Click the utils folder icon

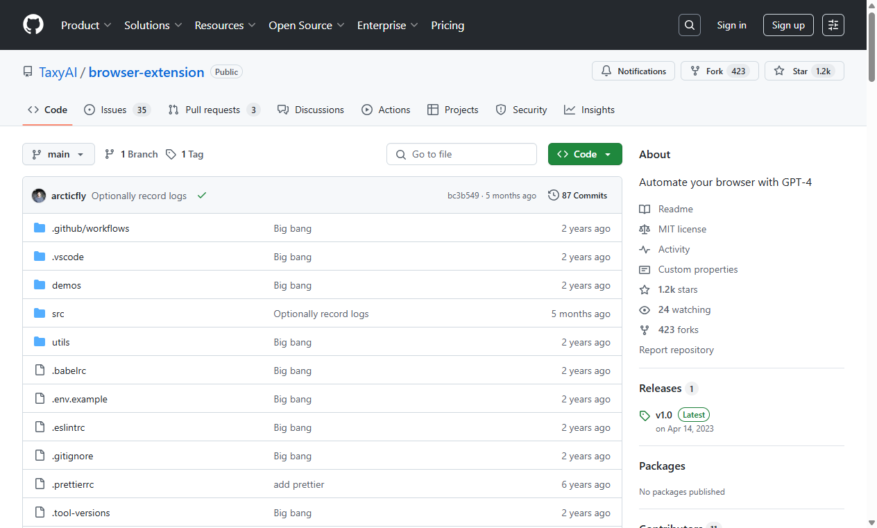click(x=39, y=341)
